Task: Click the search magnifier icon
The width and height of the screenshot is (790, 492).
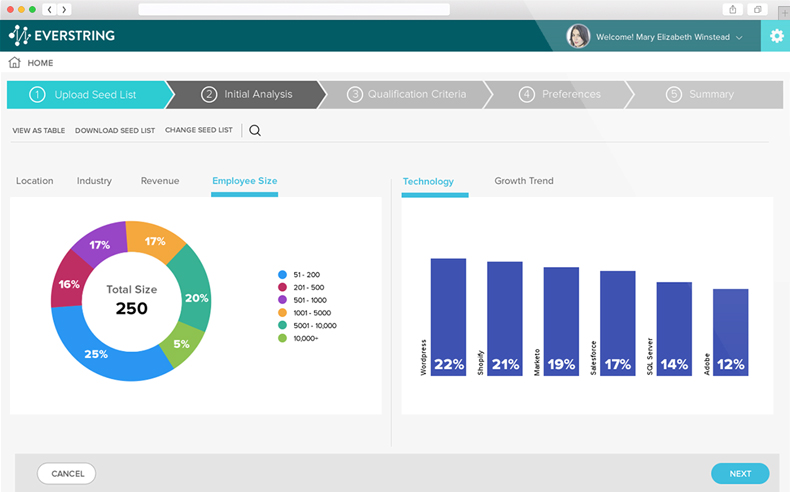Action: point(255,130)
